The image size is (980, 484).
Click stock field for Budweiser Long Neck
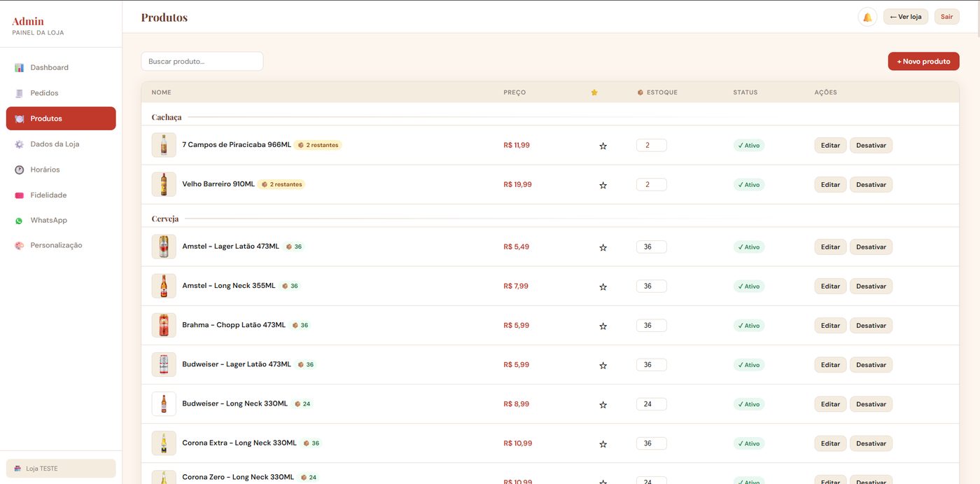pyautogui.click(x=651, y=404)
